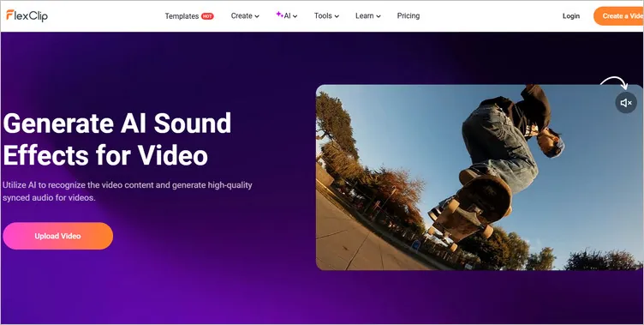The height and width of the screenshot is (325, 644).
Task: Expand the Tools dropdown menu
Action: pyautogui.click(x=326, y=16)
